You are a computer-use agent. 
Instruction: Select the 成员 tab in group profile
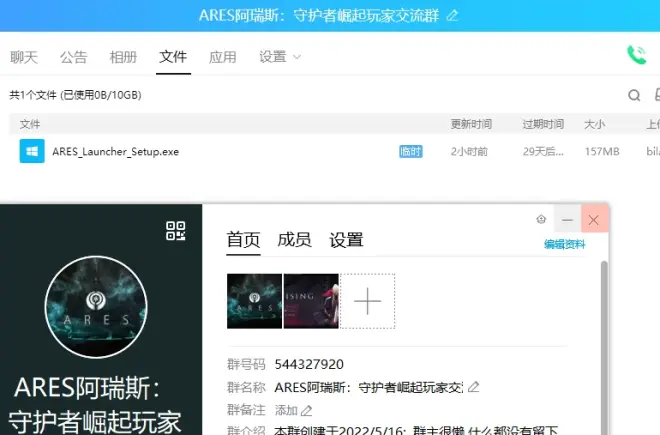(x=294, y=240)
